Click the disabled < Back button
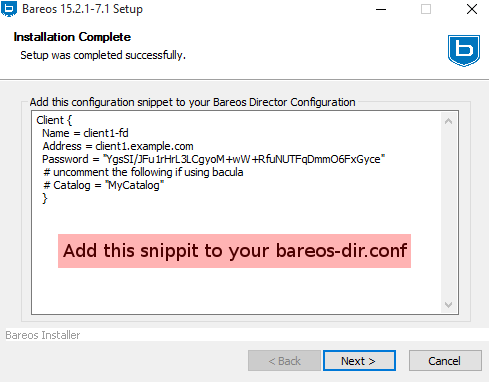Viewport: 489px width, 382px height. 284,361
